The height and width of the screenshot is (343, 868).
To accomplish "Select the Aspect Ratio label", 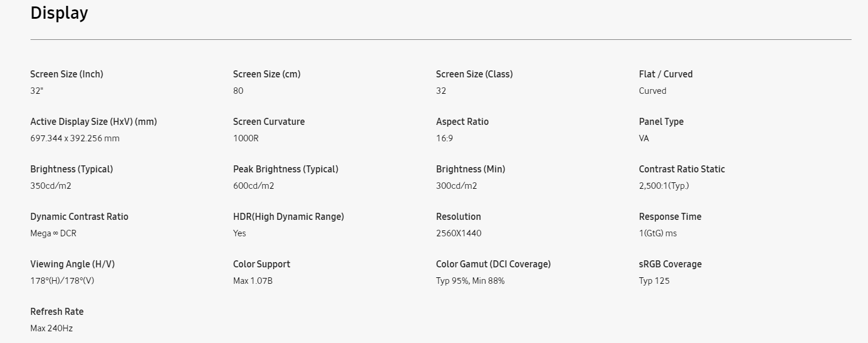I will tap(462, 121).
